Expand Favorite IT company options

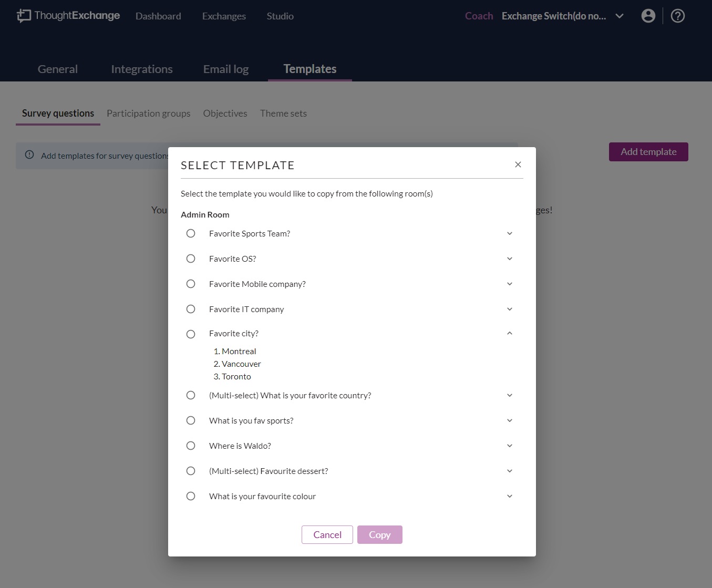pyautogui.click(x=510, y=309)
